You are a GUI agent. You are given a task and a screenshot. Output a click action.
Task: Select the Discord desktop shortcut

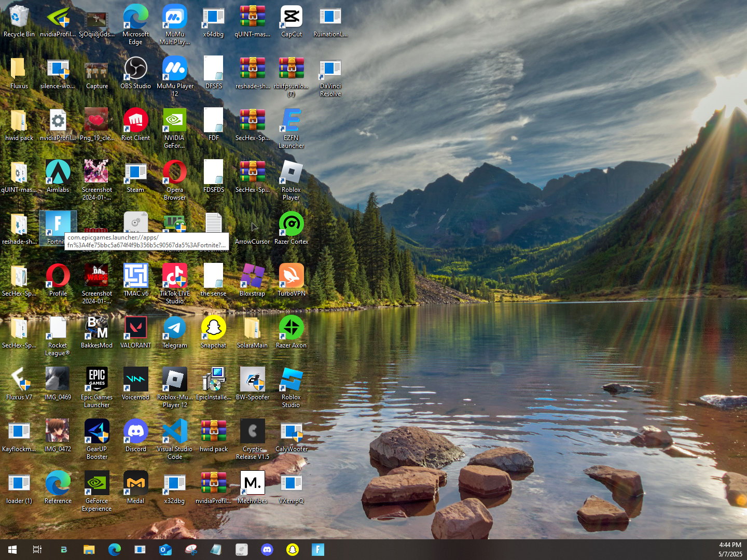click(x=135, y=436)
